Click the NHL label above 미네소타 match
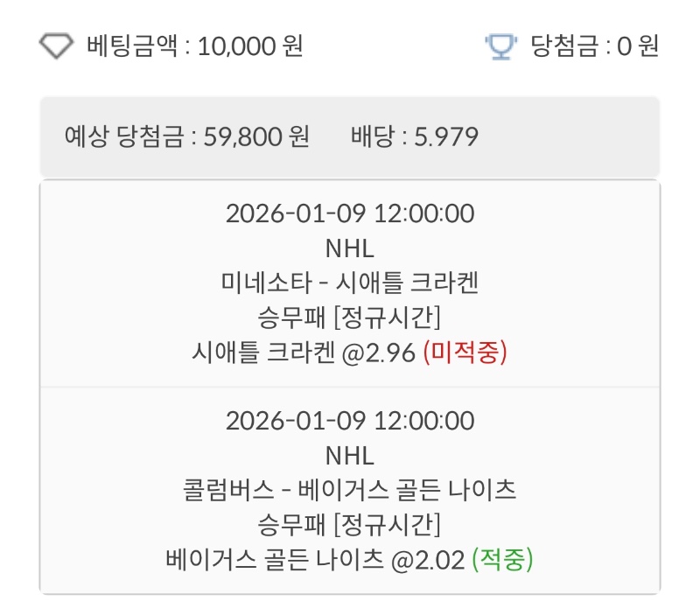The width and height of the screenshot is (700, 601). (349, 248)
